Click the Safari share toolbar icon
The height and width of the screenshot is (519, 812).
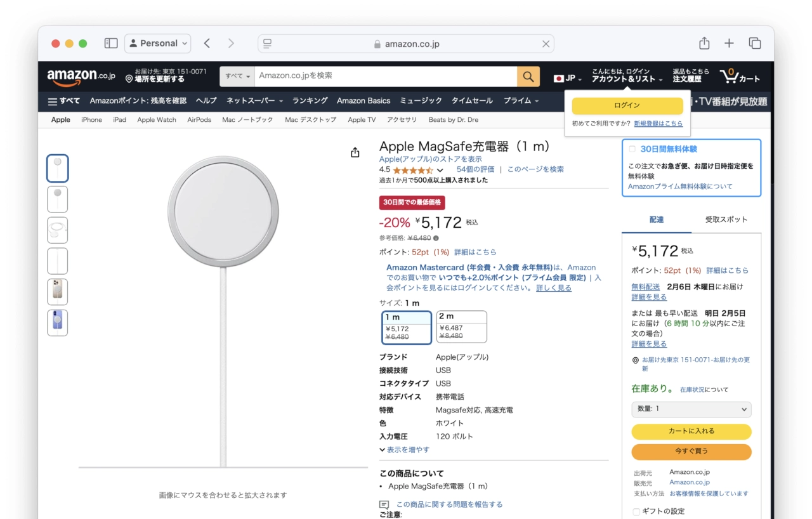click(704, 43)
